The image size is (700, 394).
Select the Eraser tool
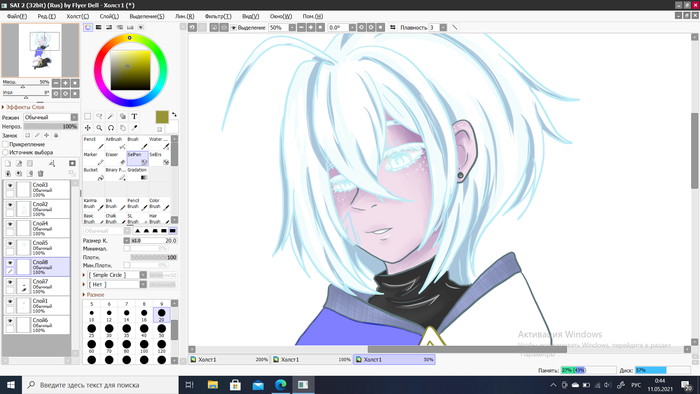coord(116,158)
